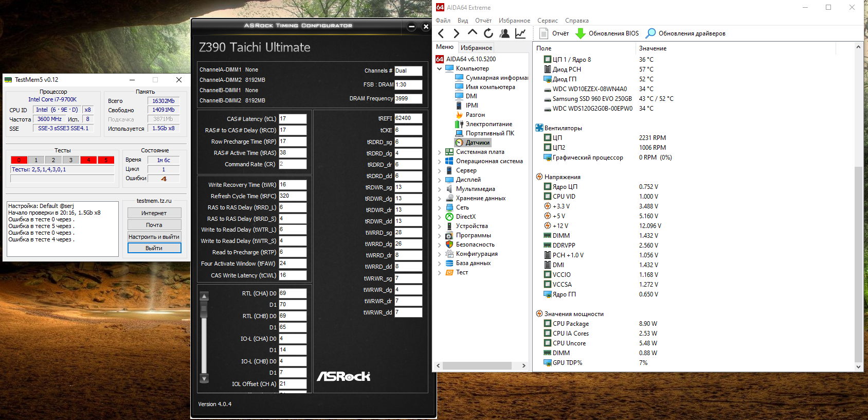Image resolution: width=868 pixels, height=420 pixels.
Task: Open Обновления драйверов in the toolbar
Action: click(x=685, y=33)
